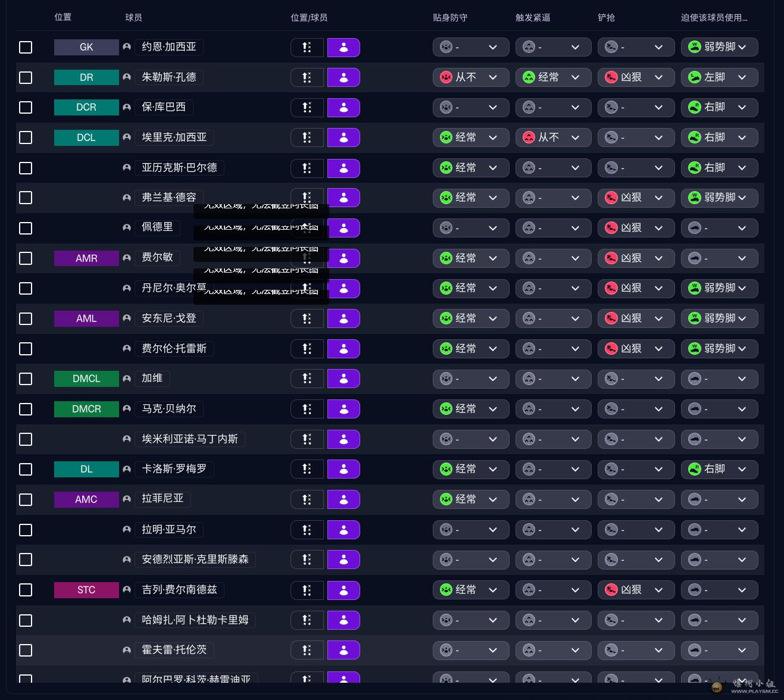Viewport: 784px width, 700px height.
Task: Open tight marking dropdown for 朱勒斯·孔德
Action: [471, 77]
